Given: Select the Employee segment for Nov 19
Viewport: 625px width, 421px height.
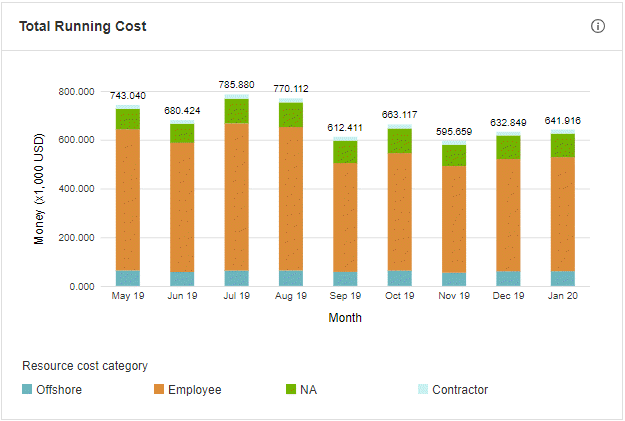Looking at the screenshot, I should (454, 219).
